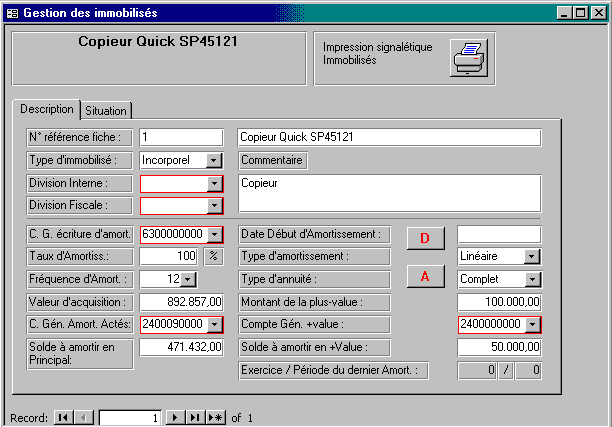This screenshot has width=612, height=427.
Task: Click the Date Début d'Amortissement label
Action: pyautogui.click(x=315, y=235)
